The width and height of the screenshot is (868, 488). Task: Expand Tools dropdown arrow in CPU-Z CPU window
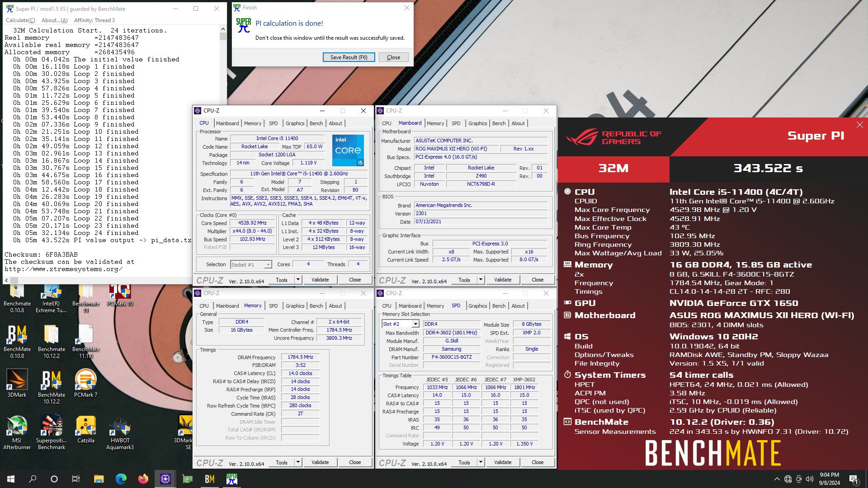click(298, 280)
